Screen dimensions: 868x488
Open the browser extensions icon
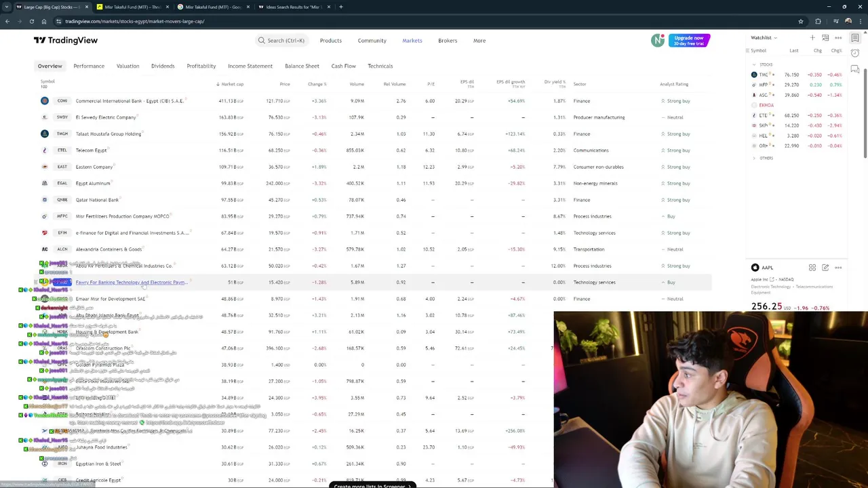818,21
